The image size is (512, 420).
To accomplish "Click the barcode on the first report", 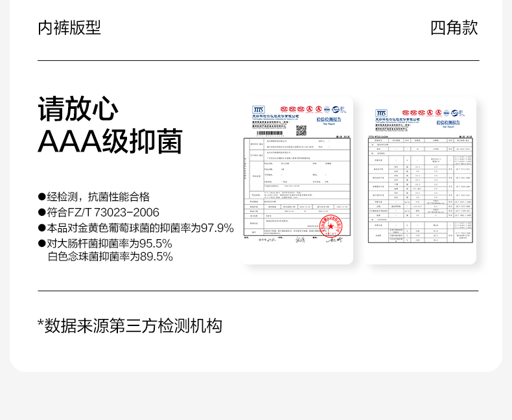I will (x=270, y=134).
